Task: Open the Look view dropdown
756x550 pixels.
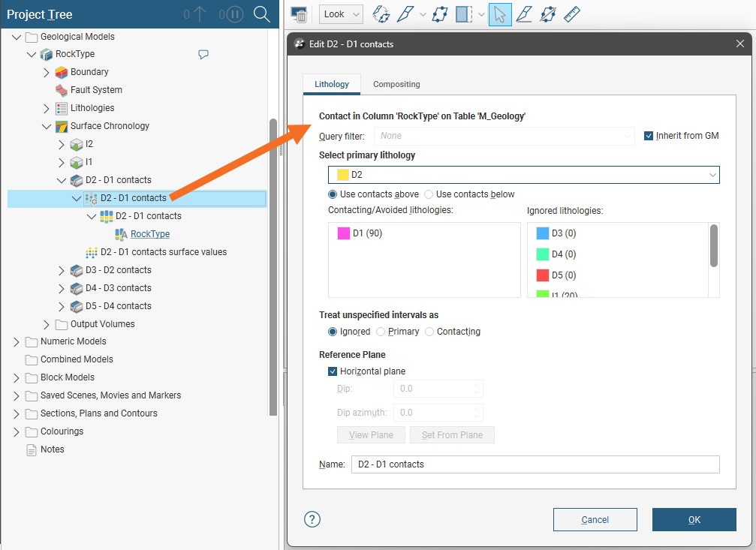Action: click(341, 14)
